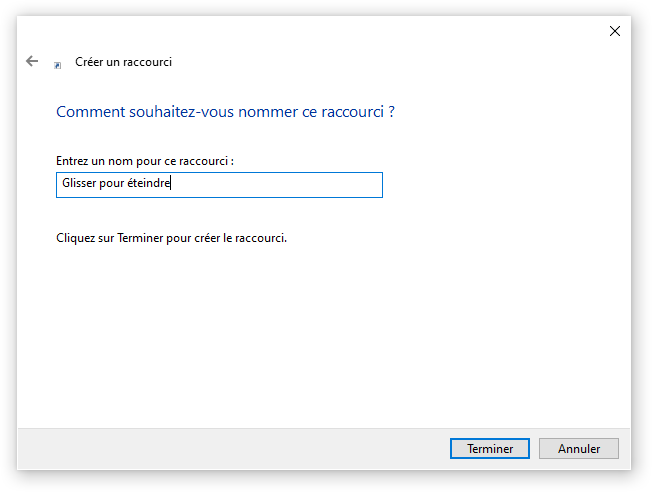Click the blank white area below the instructions

click(324, 333)
